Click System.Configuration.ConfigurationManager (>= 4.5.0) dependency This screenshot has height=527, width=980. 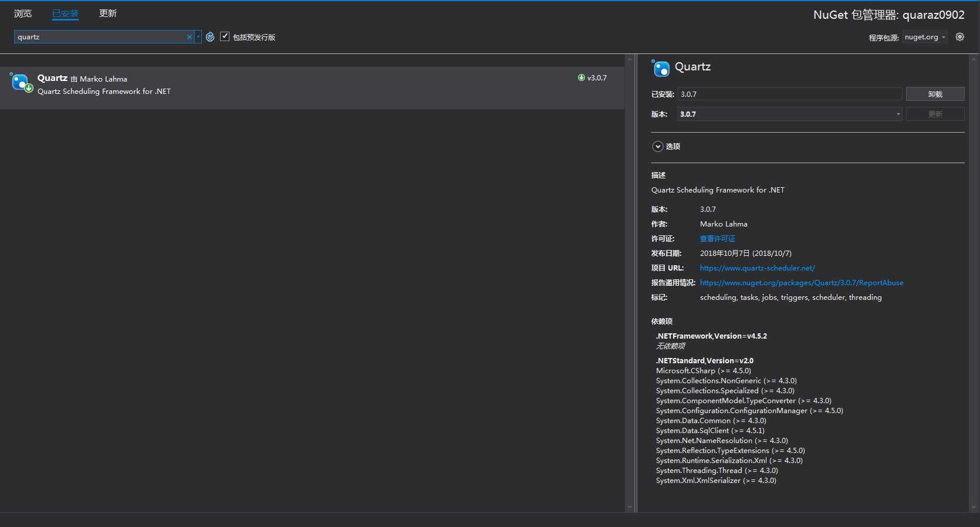click(x=749, y=411)
